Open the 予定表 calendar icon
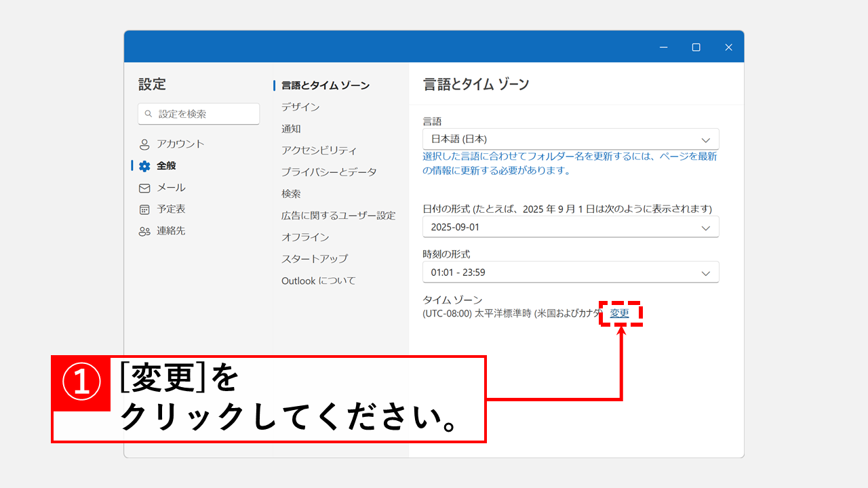The width and height of the screenshot is (868, 488). click(x=144, y=209)
